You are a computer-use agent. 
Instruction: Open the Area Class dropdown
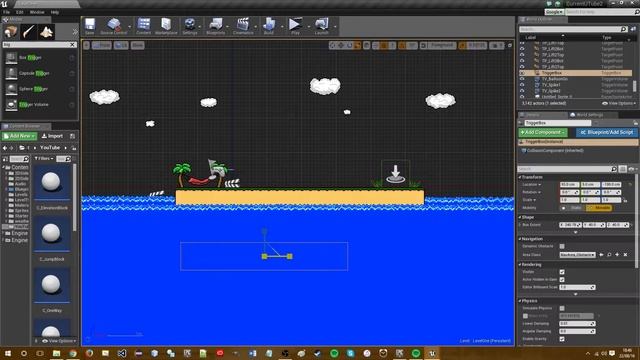click(577, 255)
